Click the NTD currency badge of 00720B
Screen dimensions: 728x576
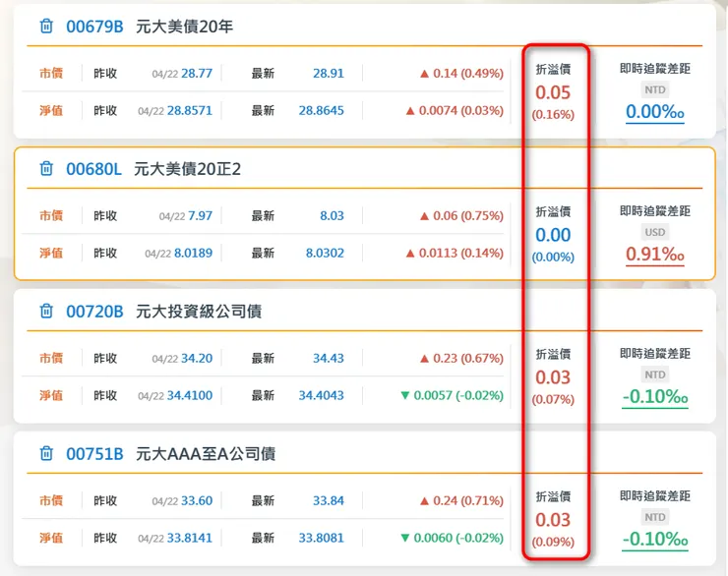[654, 374]
